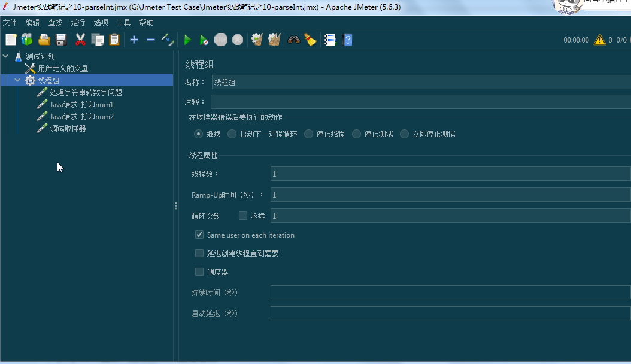Start the test without pauses

pyautogui.click(x=204, y=40)
